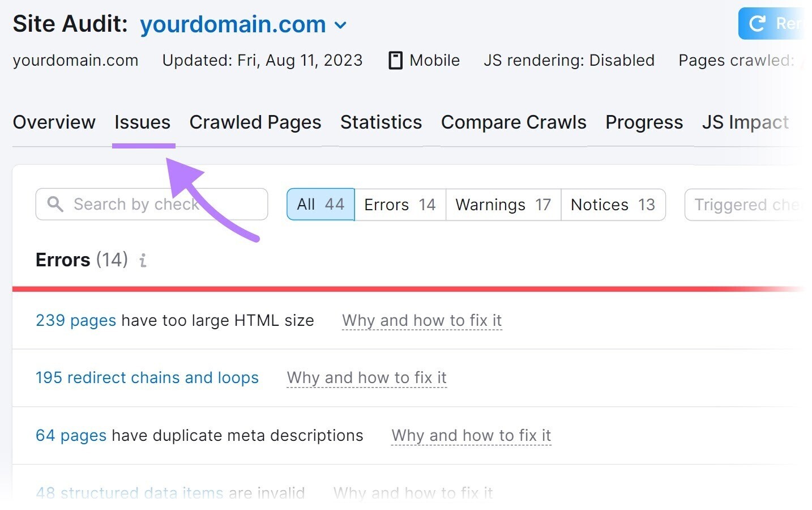Enable the Notices 13 filter
The width and height of the screenshot is (812, 510).
613,205
